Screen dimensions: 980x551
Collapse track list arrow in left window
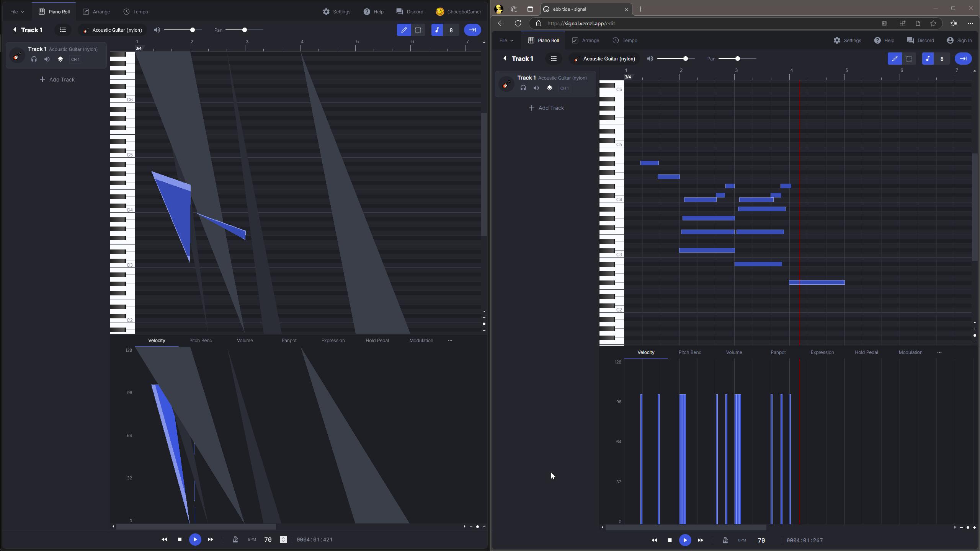pyautogui.click(x=15, y=30)
